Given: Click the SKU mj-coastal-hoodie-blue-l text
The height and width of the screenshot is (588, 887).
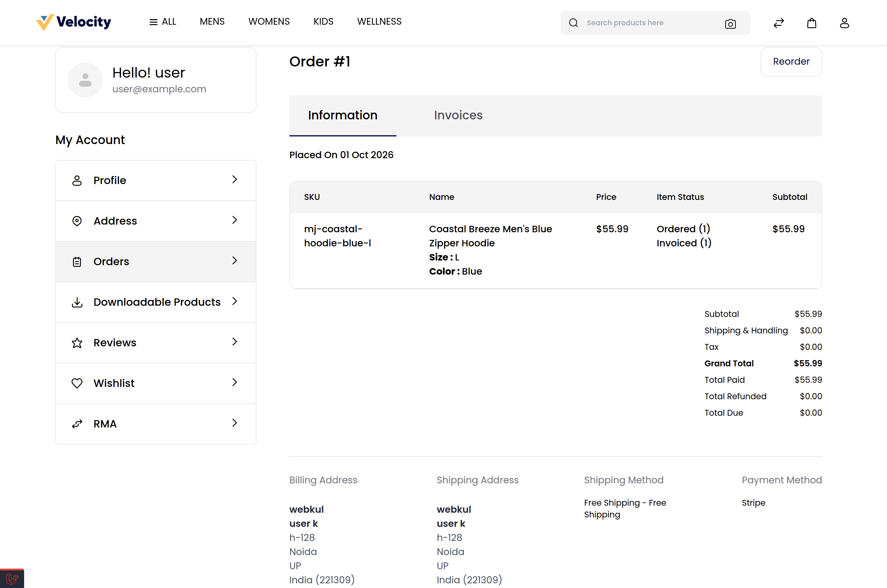Looking at the screenshot, I should 337,236.
